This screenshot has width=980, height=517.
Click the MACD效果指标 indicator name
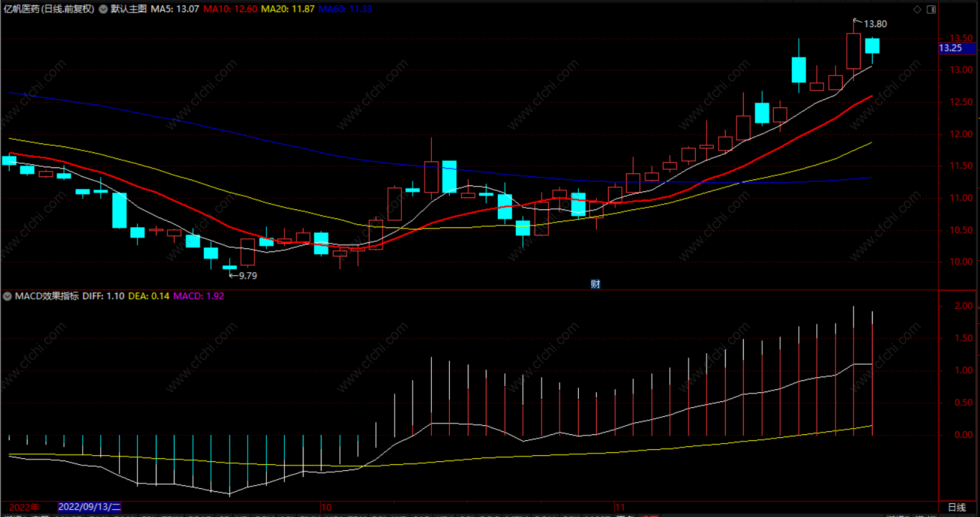coord(47,296)
